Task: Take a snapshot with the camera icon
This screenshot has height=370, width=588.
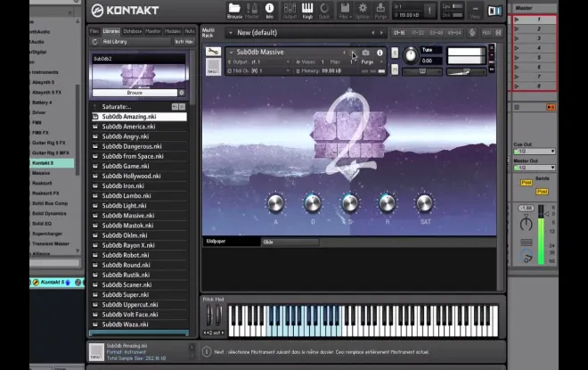Action: [365, 53]
